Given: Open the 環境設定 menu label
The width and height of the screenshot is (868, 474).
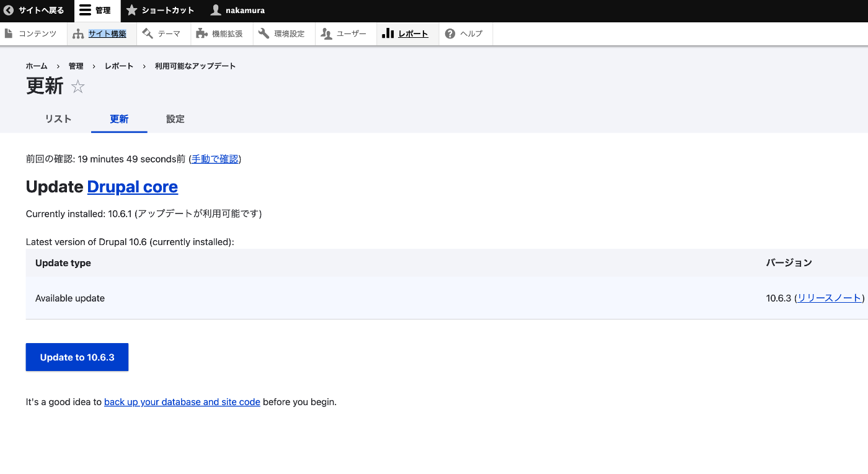Looking at the screenshot, I should tap(290, 34).
